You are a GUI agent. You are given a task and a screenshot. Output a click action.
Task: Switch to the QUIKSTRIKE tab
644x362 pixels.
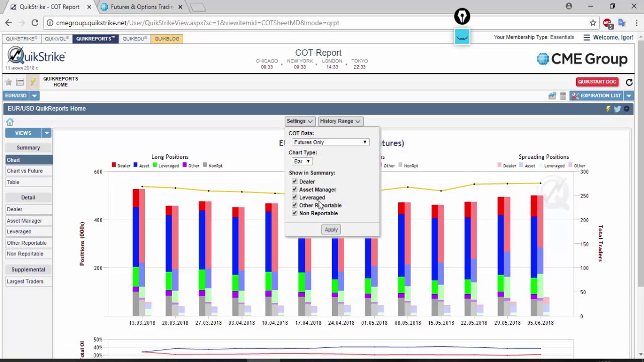(21, 39)
